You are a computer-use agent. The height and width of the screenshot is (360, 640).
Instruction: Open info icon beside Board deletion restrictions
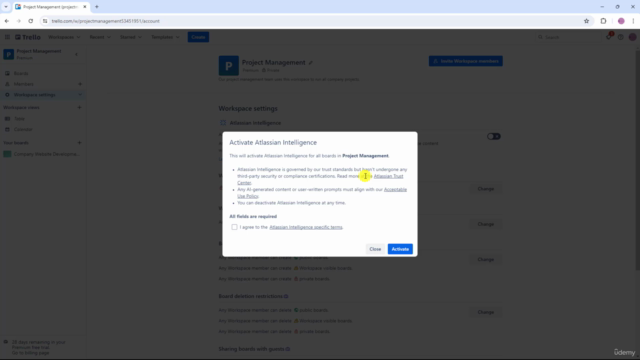click(x=286, y=296)
